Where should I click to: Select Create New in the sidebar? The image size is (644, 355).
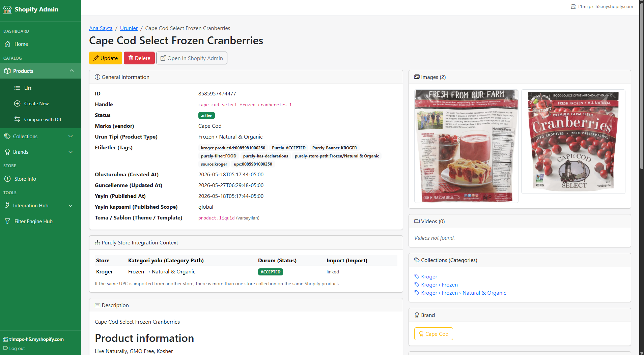[40, 103]
